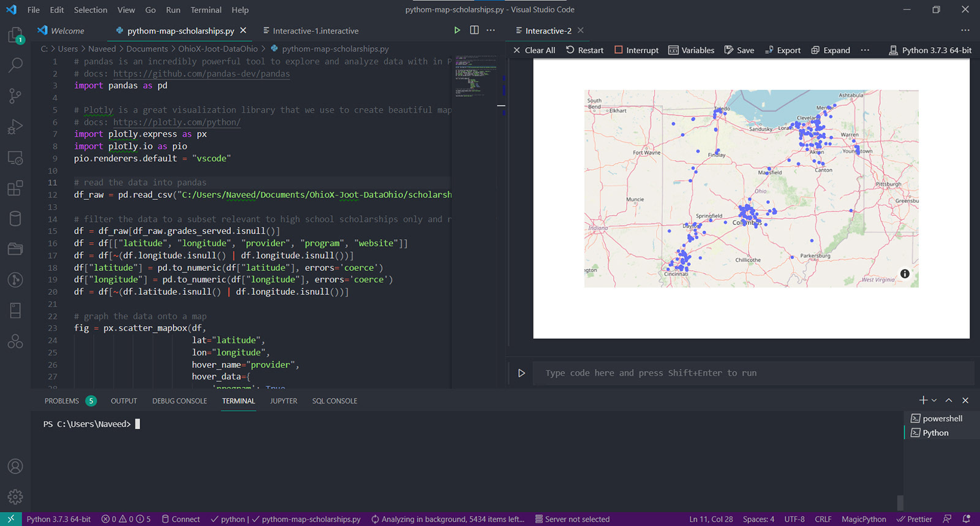Switch to the Welcome tab
Viewport: 980px width, 526px height.
point(61,31)
